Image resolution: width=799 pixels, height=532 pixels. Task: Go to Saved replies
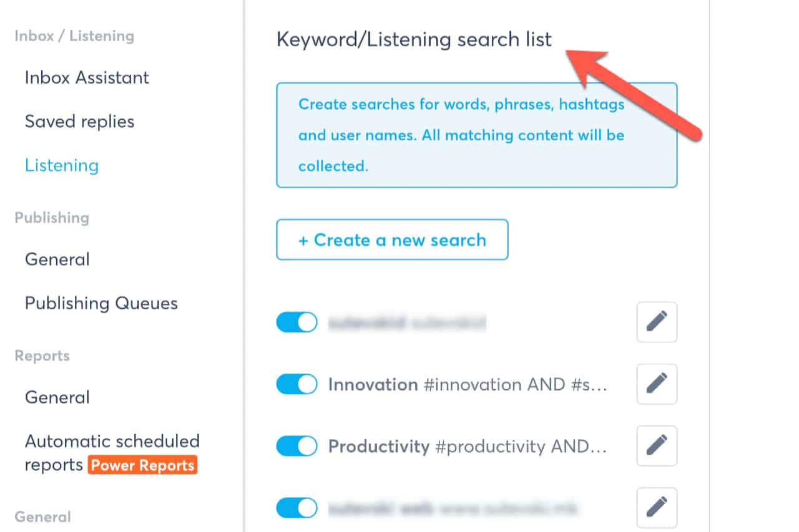pyautogui.click(x=79, y=121)
